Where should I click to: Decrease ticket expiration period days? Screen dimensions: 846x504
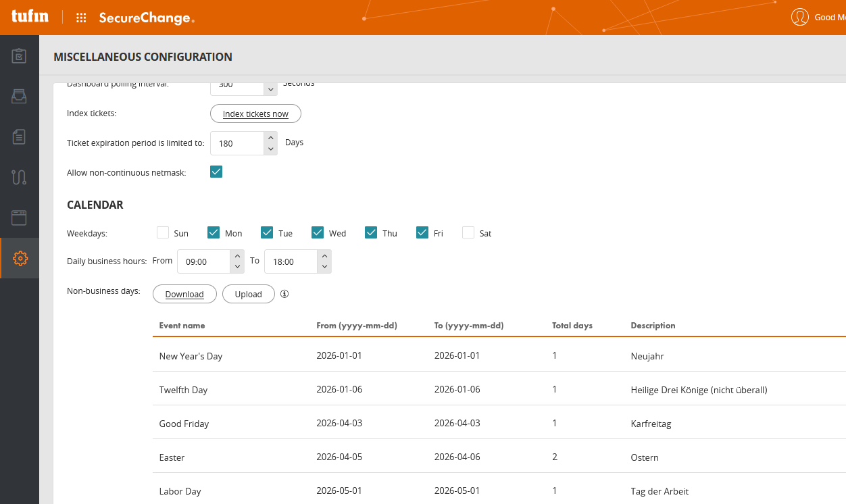(x=270, y=149)
